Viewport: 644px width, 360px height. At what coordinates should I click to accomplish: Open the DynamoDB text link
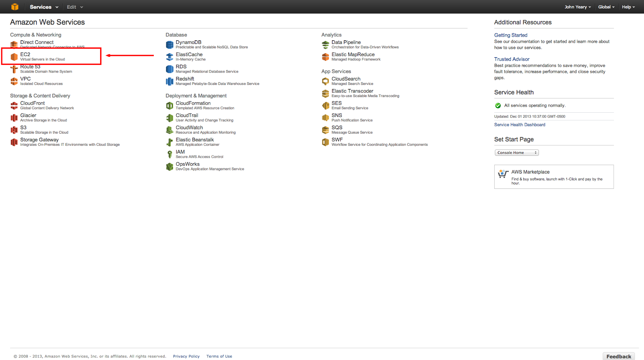tap(188, 42)
